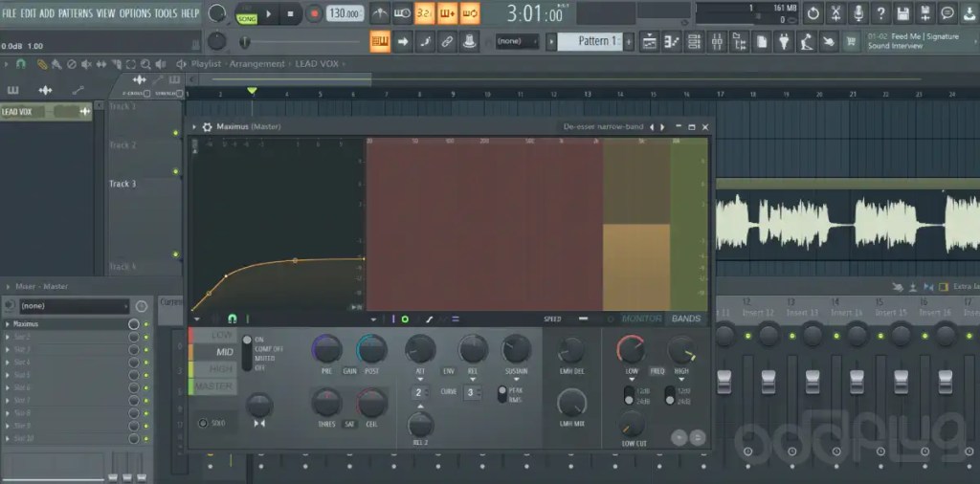Go to the next Maximus preset

(662, 127)
